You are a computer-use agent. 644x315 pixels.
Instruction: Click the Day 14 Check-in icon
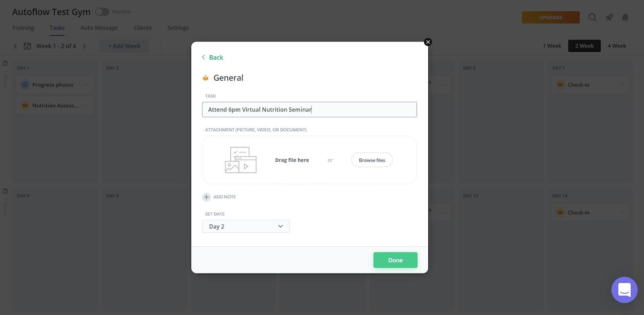pyautogui.click(x=560, y=212)
